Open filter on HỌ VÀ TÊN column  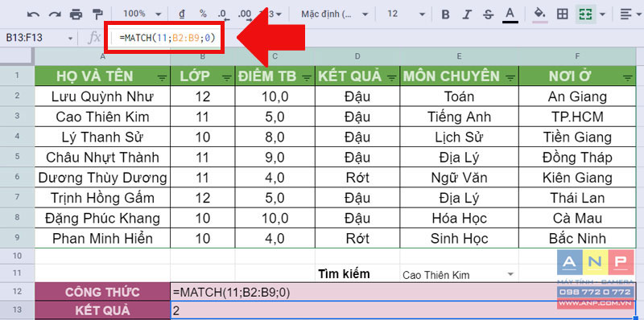pos(163,77)
